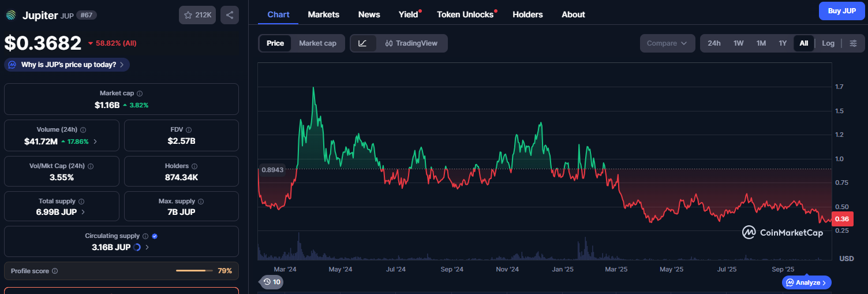This screenshot has width=868, height=294.
Task: Click the Market cap info icon
Action: (140, 93)
